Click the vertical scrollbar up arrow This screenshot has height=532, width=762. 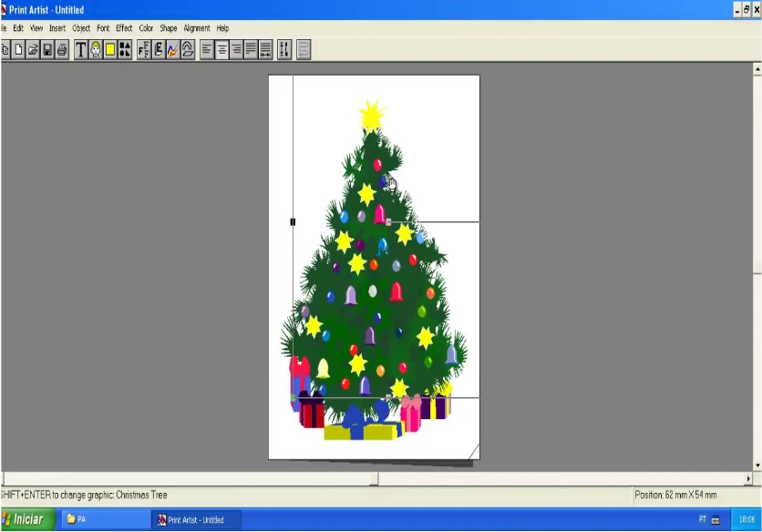(x=757, y=70)
